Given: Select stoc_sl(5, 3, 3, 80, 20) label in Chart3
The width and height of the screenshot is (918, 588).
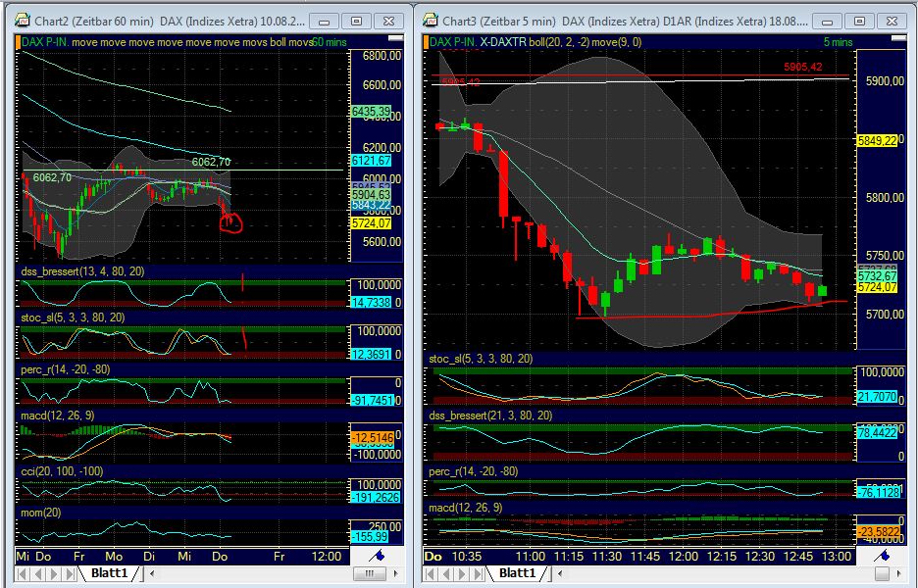Looking at the screenshot, I should pos(481,359).
